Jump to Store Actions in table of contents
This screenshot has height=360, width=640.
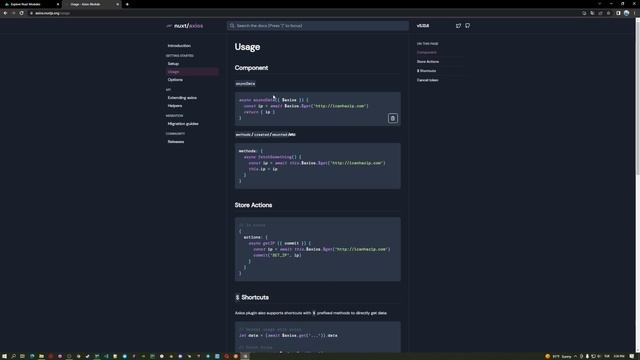[428, 62]
